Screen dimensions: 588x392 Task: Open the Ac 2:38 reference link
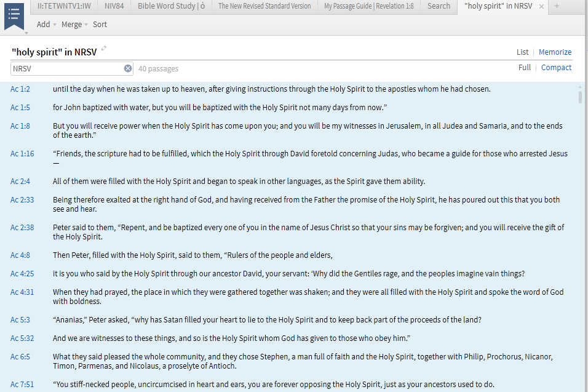pyautogui.click(x=22, y=227)
